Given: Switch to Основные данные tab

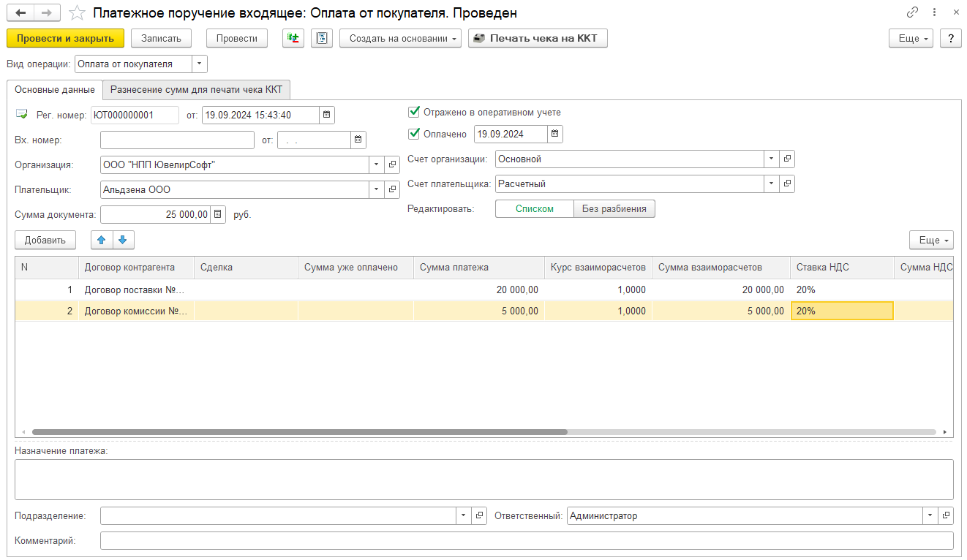Looking at the screenshot, I should pyautogui.click(x=55, y=90).
